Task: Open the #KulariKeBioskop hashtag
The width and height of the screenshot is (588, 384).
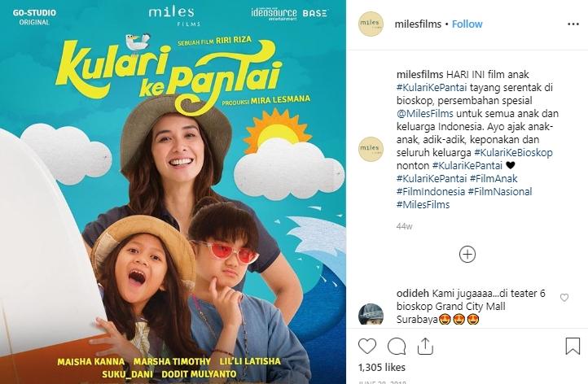Action: click(x=513, y=152)
